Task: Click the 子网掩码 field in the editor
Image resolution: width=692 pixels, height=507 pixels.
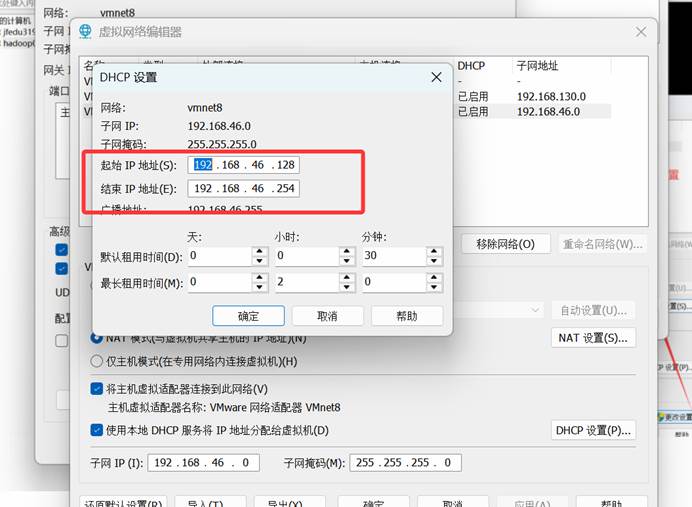Action: pos(405,463)
